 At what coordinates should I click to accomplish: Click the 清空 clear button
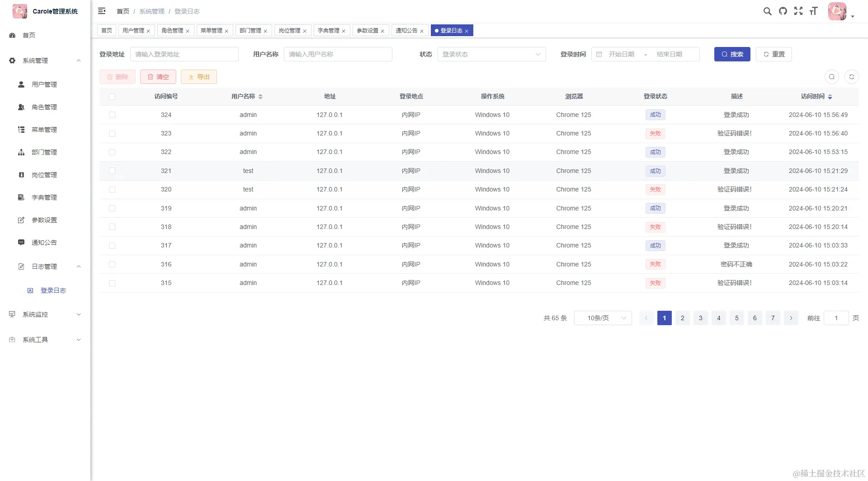158,77
